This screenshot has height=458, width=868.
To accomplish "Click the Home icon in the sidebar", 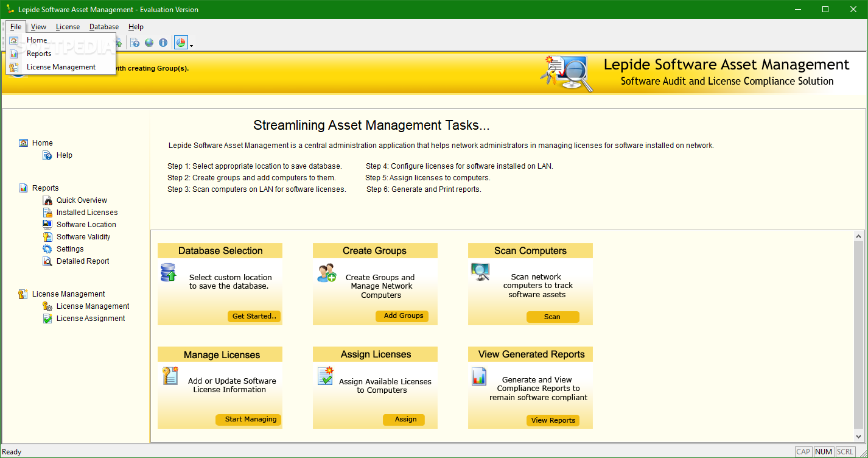I will [23, 143].
